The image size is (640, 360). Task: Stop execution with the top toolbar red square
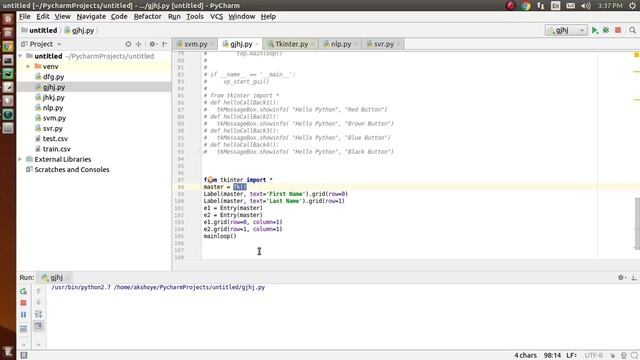tap(618, 30)
